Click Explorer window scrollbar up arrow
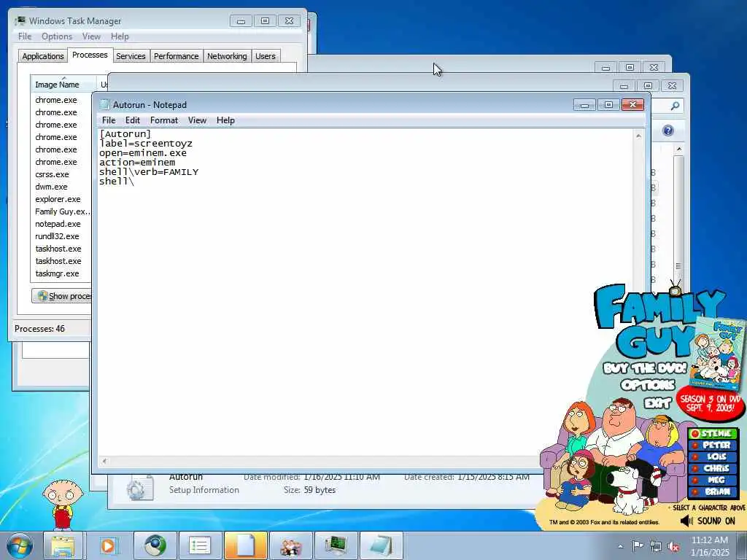The image size is (747, 560). tap(679, 149)
